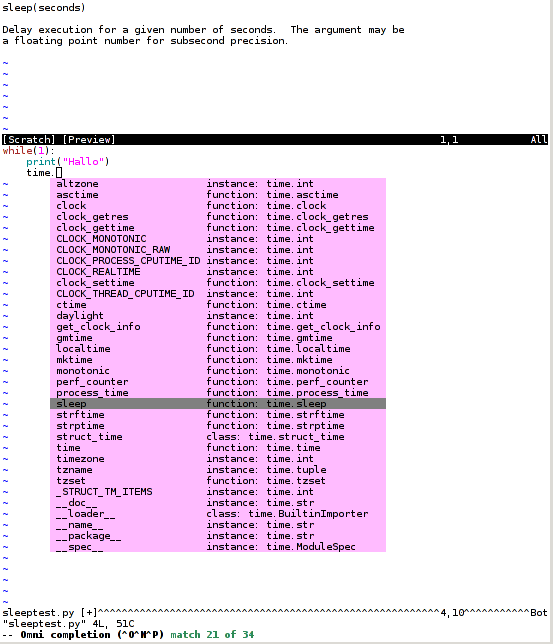Pick CLOCK_THREAD_CPUTIME_ID from the list
Viewport: 553px width, 644px height.
tap(218, 294)
